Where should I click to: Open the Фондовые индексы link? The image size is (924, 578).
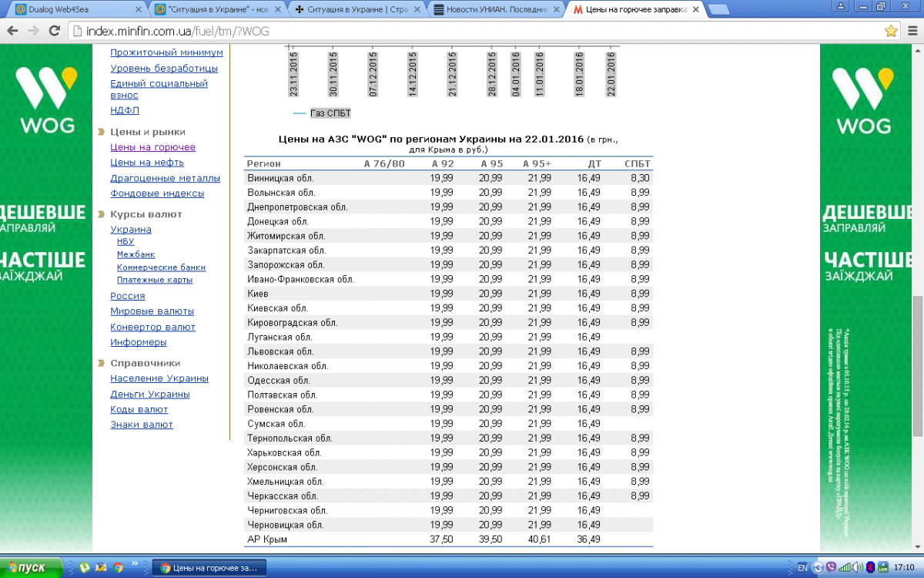[x=157, y=193]
